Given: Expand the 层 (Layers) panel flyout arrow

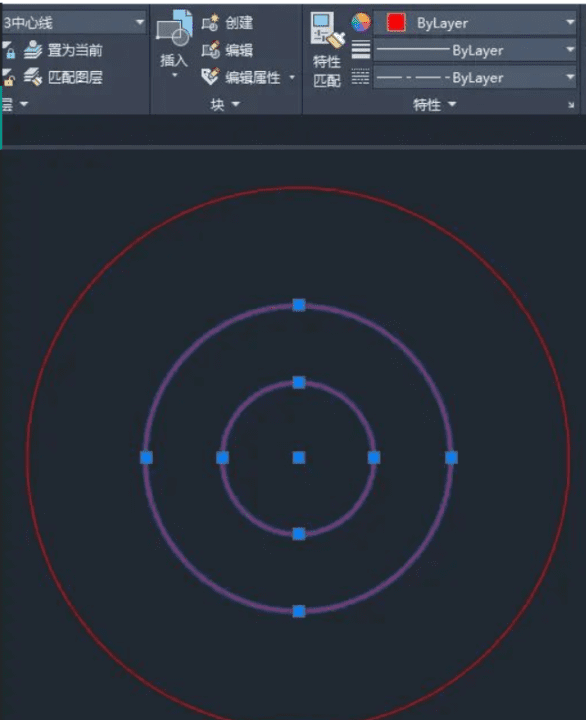Looking at the screenshot, I should click(x=24, y=104).
